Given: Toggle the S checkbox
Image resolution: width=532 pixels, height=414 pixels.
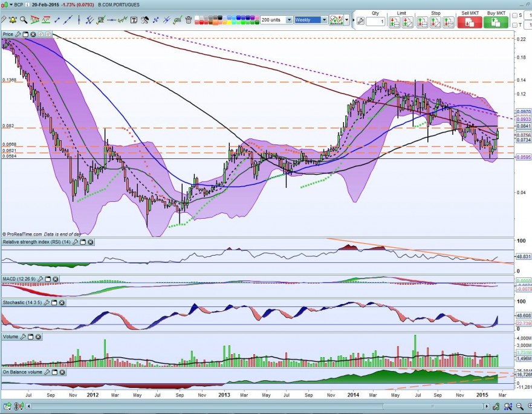Looking at the screenshot, I should [x=514, y=16].
